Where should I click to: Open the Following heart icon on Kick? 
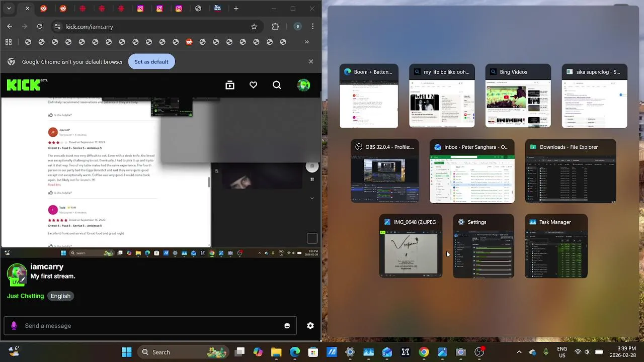coord(254,85)
